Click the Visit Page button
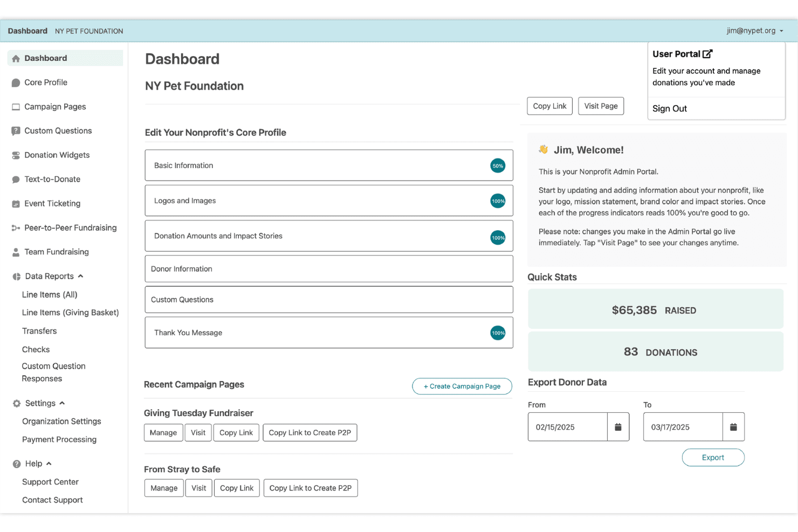Image resolution: width=798 pixels, height=532 pixels. point(601,106)
